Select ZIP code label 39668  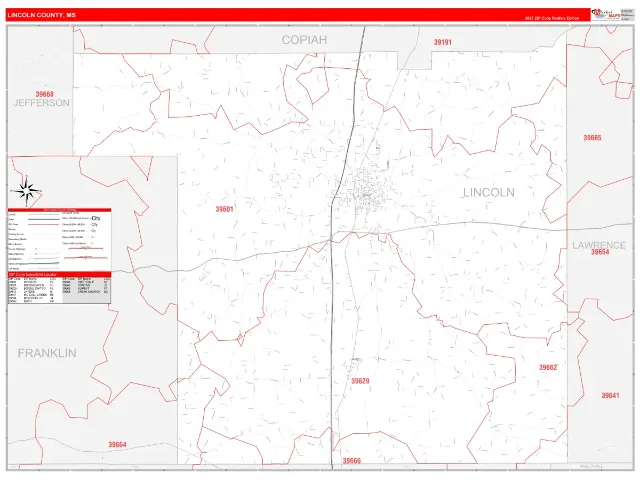(44, 94)
